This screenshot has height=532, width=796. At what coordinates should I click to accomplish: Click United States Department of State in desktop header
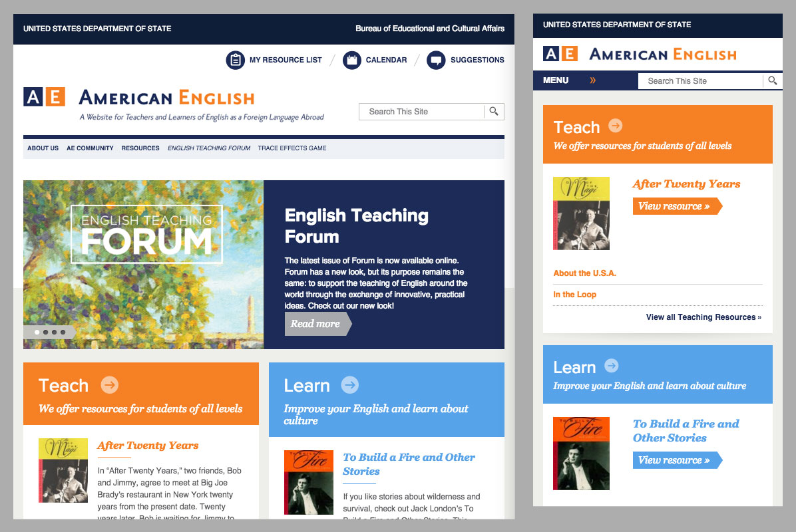tap(97, 29)
